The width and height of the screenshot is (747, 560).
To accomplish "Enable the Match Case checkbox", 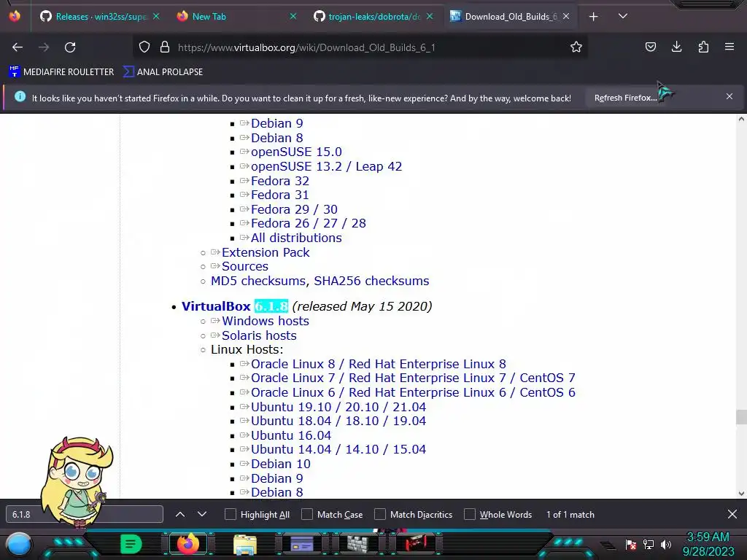I will 307,514.
